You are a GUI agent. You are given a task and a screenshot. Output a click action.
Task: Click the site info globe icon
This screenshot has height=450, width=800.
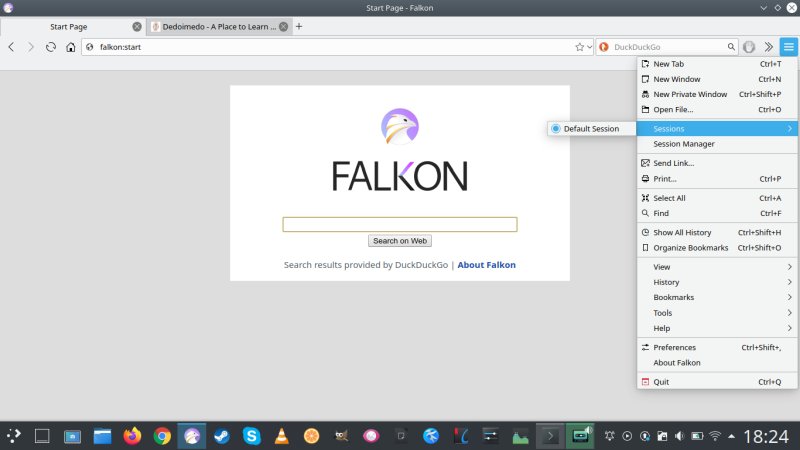(x=90, y=47)
